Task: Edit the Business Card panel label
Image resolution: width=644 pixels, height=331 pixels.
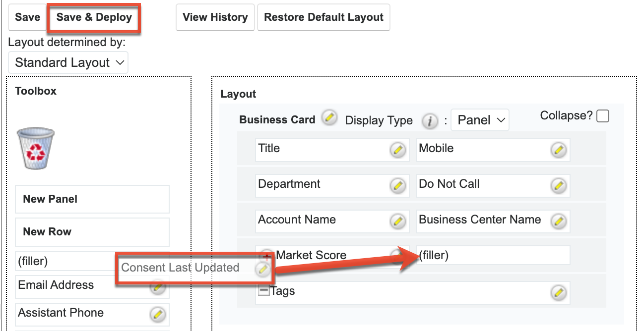Action: click(329, 118)
